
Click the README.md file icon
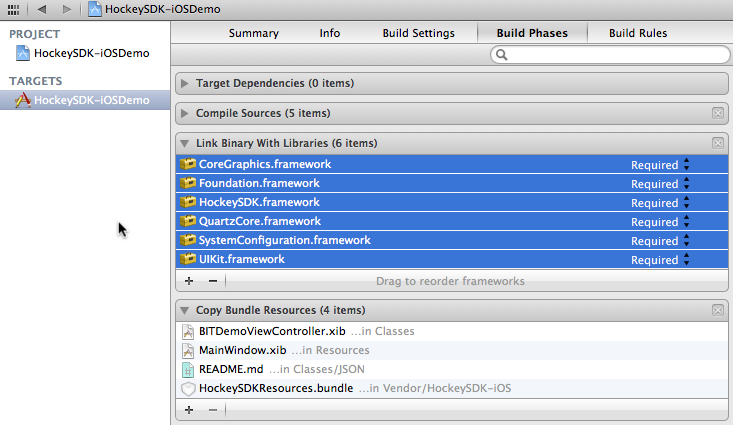click(x=187, y=369)
